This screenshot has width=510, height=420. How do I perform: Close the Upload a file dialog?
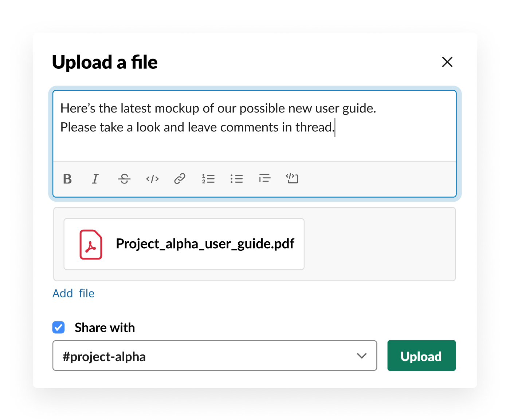(x=447, y=62)
